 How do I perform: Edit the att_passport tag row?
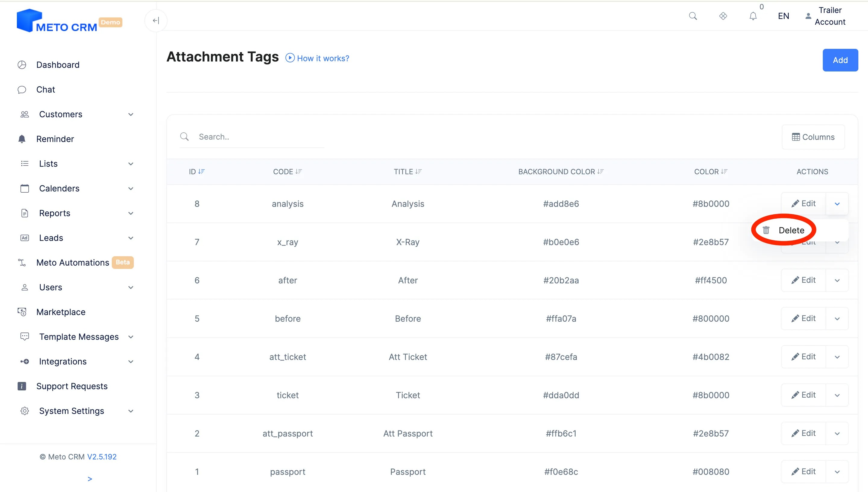803,433
